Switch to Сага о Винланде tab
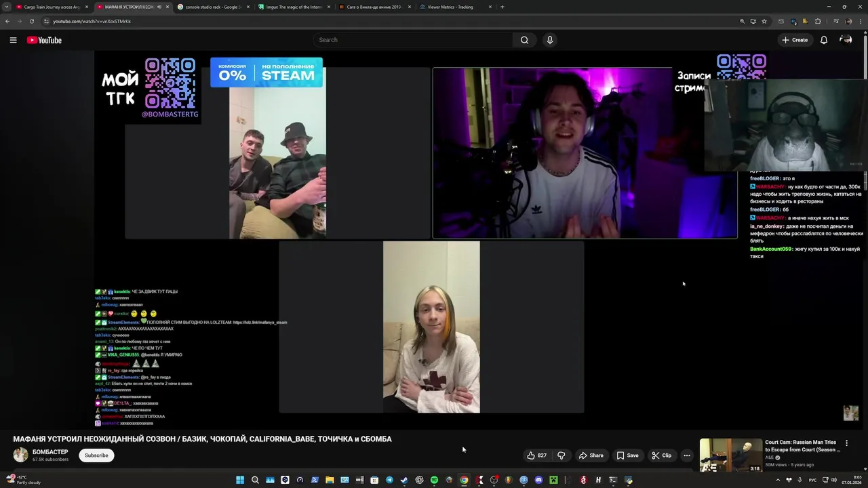Viewport: 868px width, 488px height. click(374, 7)
